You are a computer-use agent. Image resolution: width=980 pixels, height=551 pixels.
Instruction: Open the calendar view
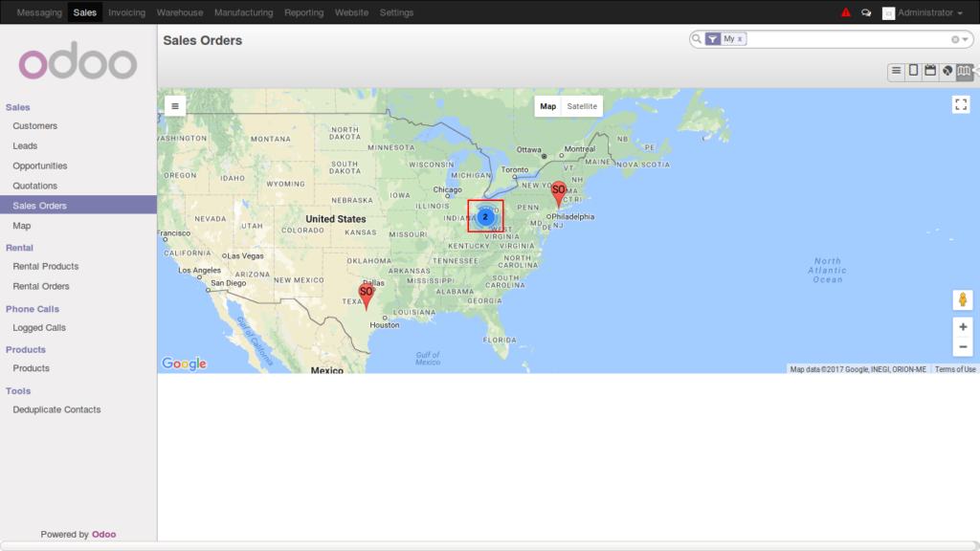tap(929, 71)
